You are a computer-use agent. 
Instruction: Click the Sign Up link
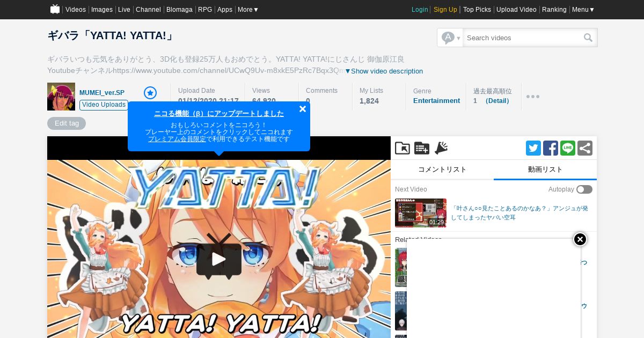pos(445,10)
